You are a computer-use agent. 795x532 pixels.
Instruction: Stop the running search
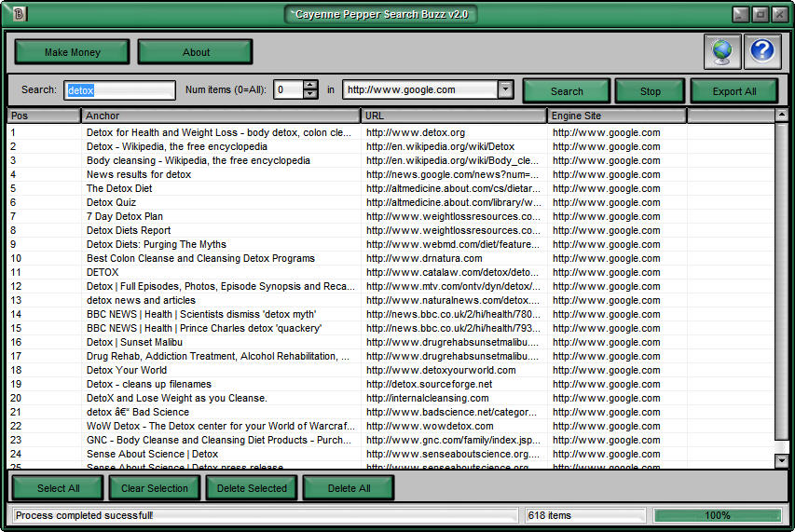click(650, 91)
